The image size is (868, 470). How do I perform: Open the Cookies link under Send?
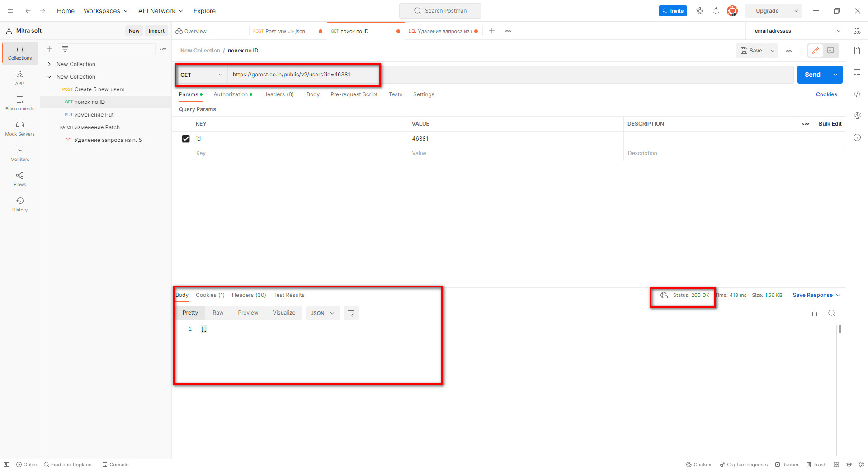826,94
